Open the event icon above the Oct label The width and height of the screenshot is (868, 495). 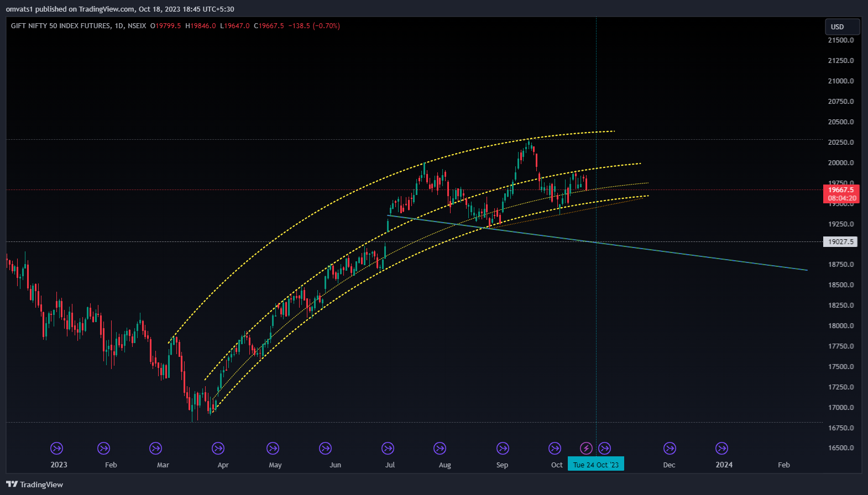click(x=555, y=448)
